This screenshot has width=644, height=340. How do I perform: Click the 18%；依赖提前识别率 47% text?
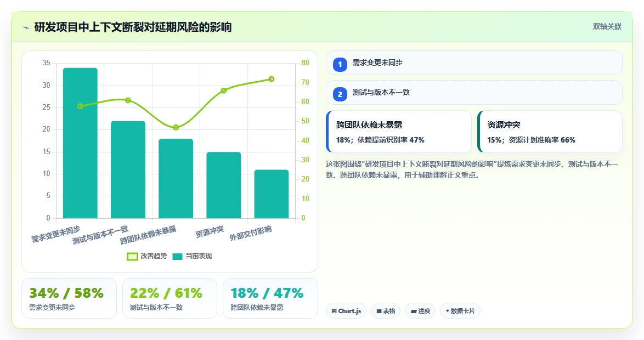[x=380, y=140]
